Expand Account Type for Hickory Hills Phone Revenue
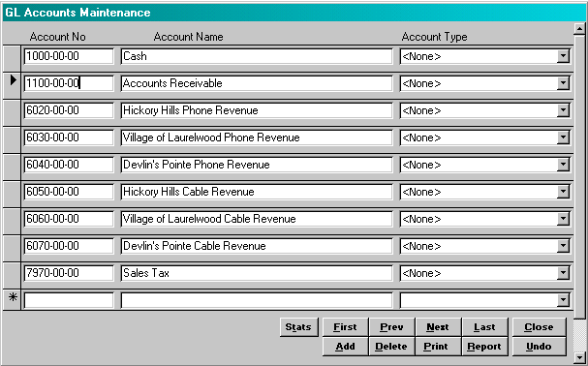The height and width of the screenshot is (366, 588). coord(563,110)
